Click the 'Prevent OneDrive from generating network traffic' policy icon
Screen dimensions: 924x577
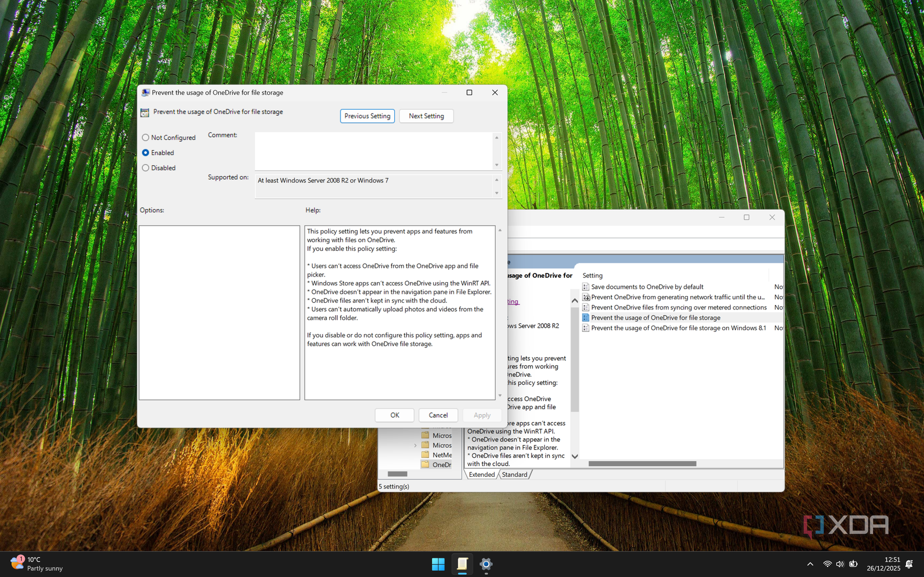tap(587, 297)
